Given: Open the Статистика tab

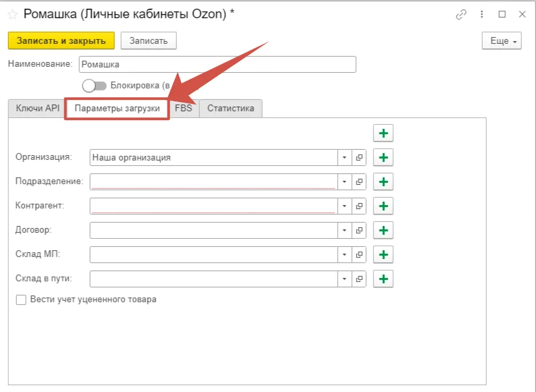Looking at the screenshot, I should point(231,108).
